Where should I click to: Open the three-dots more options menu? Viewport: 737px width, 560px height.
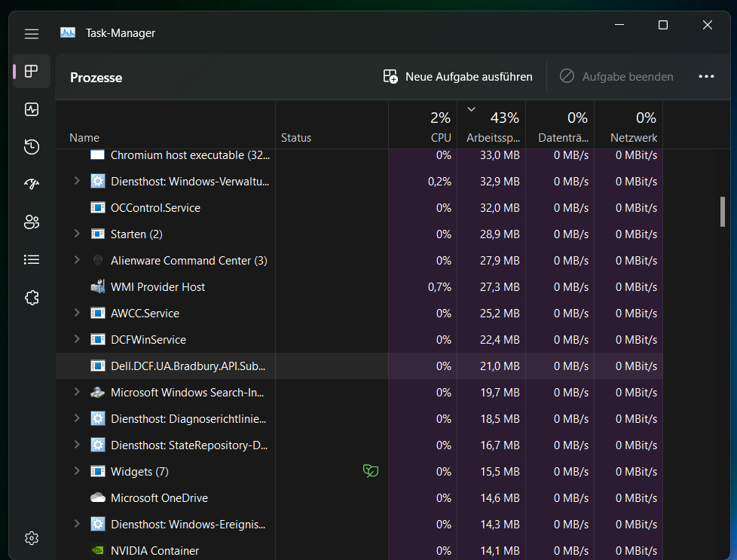click(x=706, y=76)
